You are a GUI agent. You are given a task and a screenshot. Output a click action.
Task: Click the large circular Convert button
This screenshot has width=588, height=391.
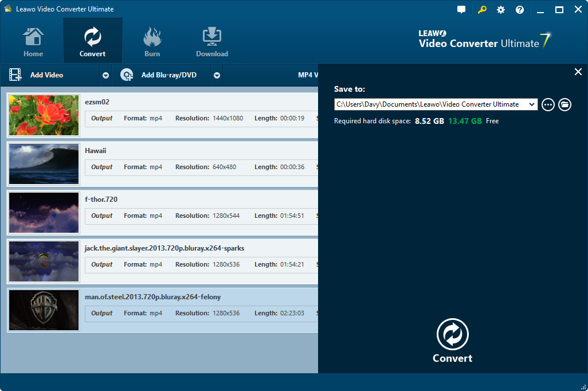pos(452,335)
